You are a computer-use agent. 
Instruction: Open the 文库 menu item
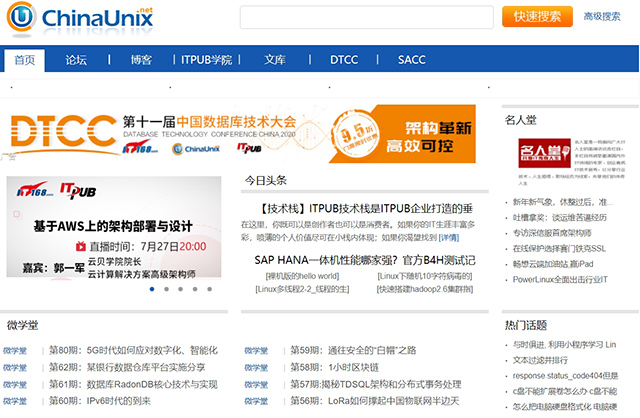(275, 60)
